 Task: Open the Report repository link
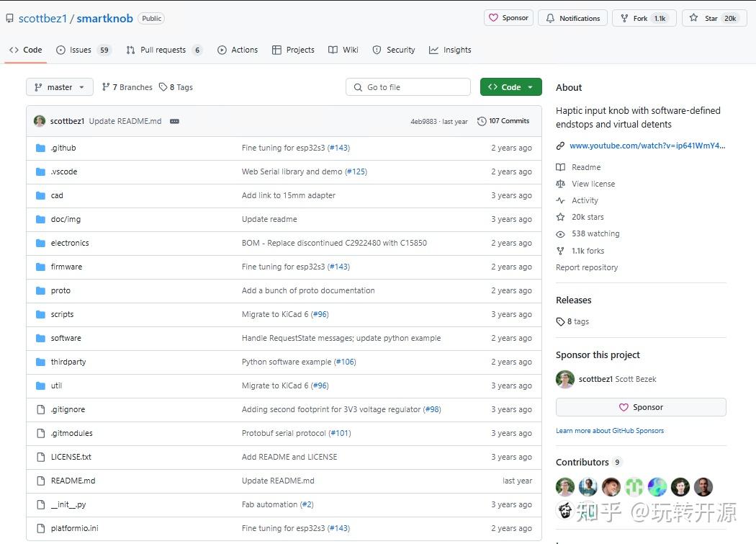click(x=587, y=267)
